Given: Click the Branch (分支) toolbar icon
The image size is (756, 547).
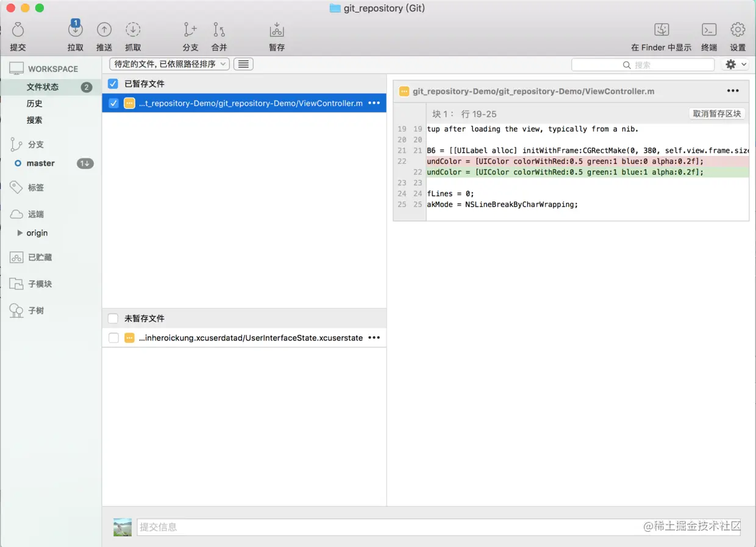Looking at the screenshot, I should 190,29.
